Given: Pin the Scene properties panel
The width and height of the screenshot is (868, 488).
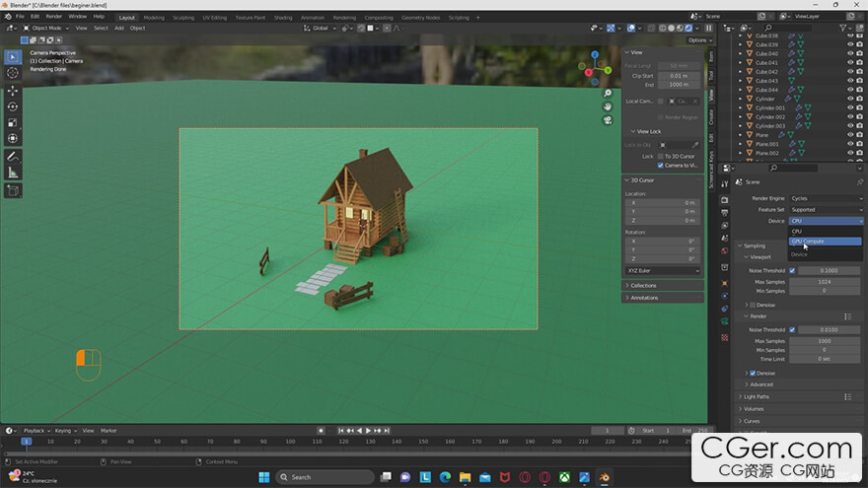Looking at the screenshot, I should pyautogui.click(x=860, y=182).
